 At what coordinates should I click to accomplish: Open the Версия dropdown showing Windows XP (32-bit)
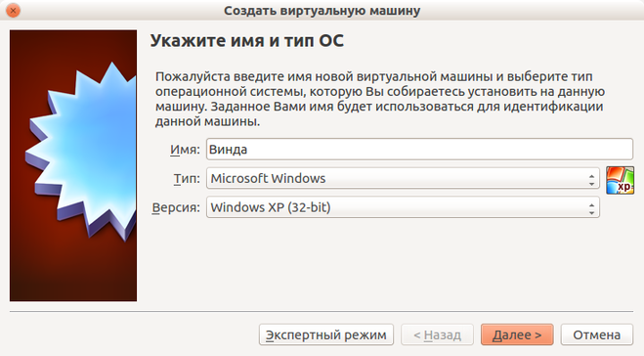click(x=403, y=207)
